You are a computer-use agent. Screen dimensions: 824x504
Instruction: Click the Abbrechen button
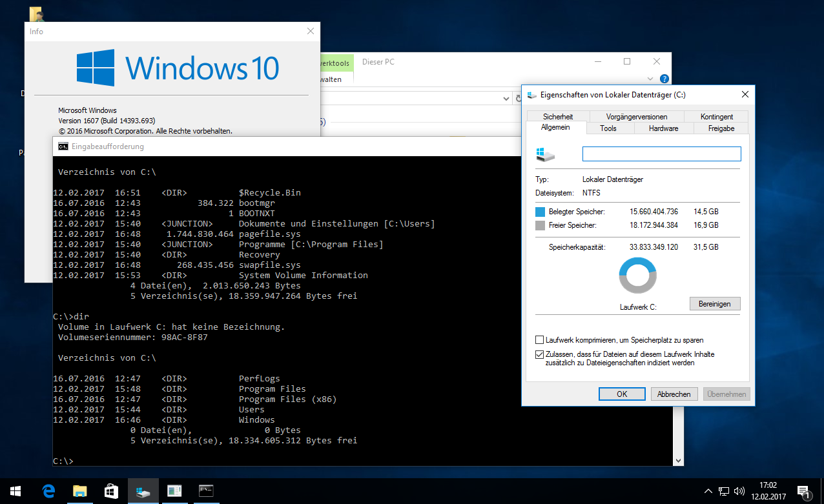coord(674,394)
